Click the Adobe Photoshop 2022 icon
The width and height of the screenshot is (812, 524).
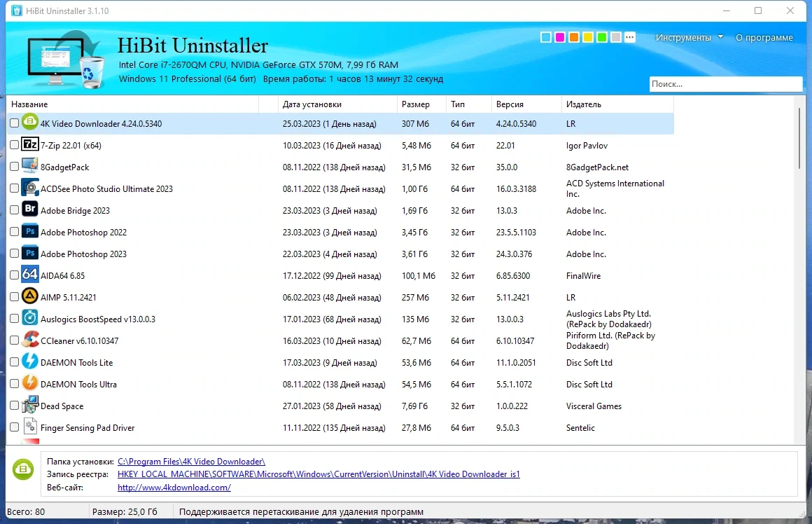coord(30,232)
